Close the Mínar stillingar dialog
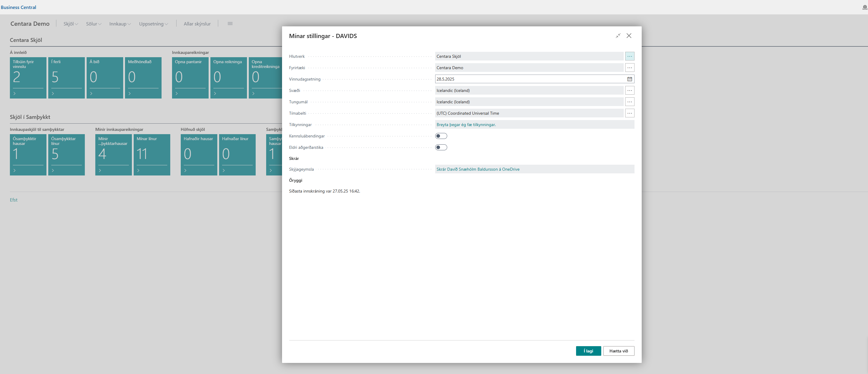 point(629,36)
